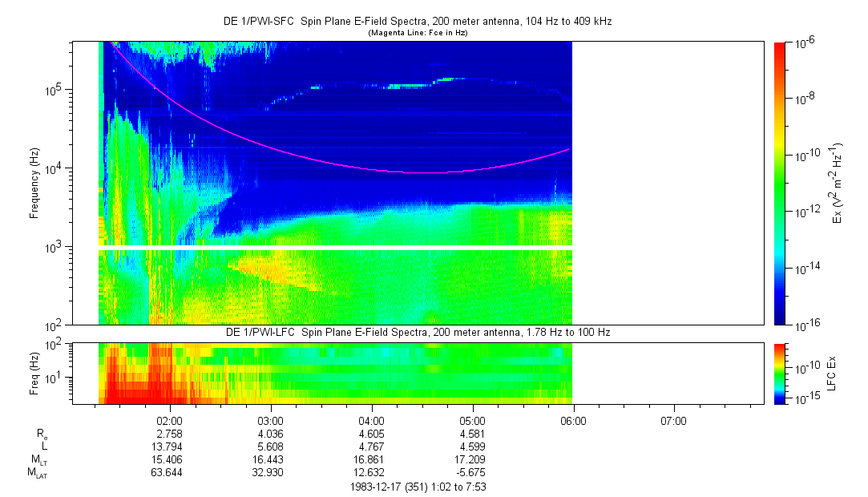Click the Re value 4.036
The image size is (868, 497).
[271, 433]
